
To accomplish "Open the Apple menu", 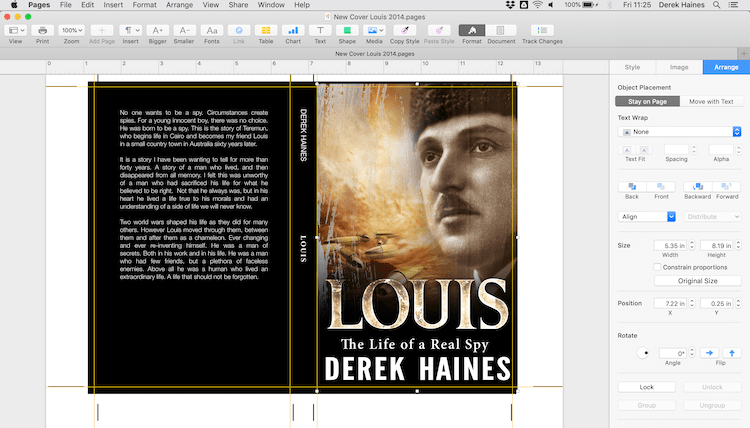I will pos(14,5).
